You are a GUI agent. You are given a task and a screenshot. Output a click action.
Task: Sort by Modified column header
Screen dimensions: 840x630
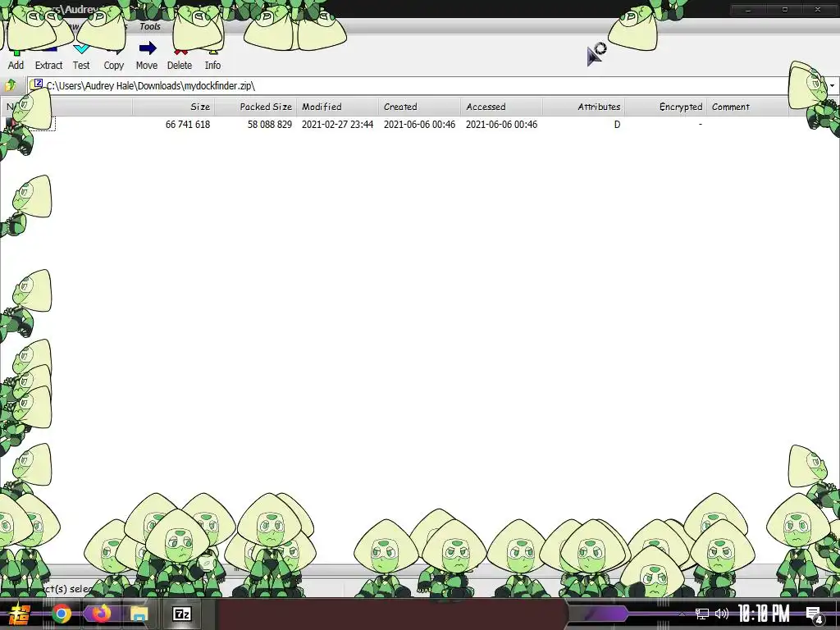(x=337, y=107)
